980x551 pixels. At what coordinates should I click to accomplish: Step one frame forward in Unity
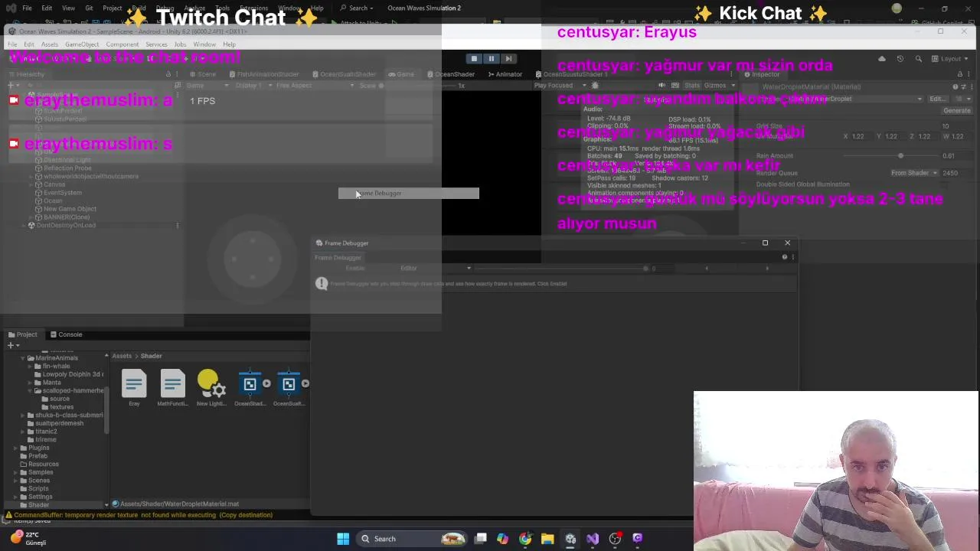[508, 59]
